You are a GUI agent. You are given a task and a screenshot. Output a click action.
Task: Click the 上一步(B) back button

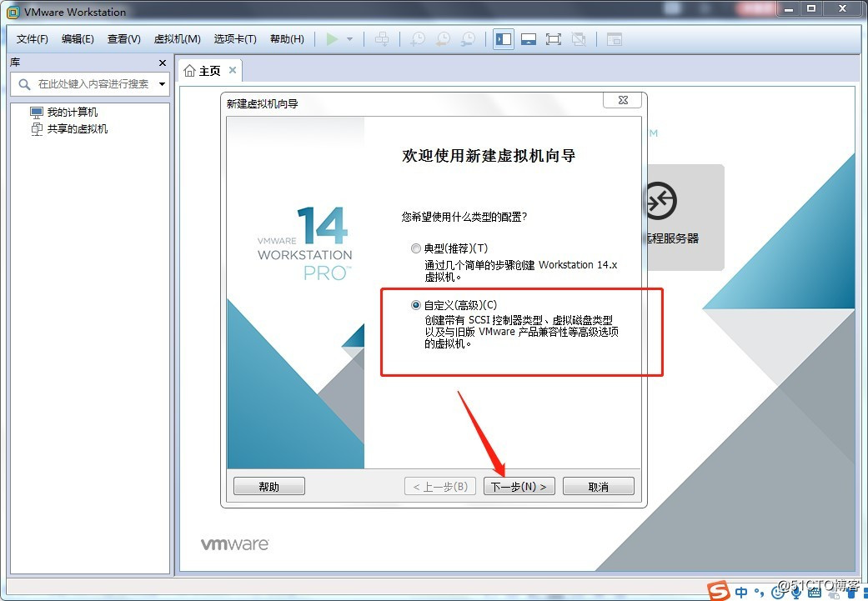coord(440,487)
